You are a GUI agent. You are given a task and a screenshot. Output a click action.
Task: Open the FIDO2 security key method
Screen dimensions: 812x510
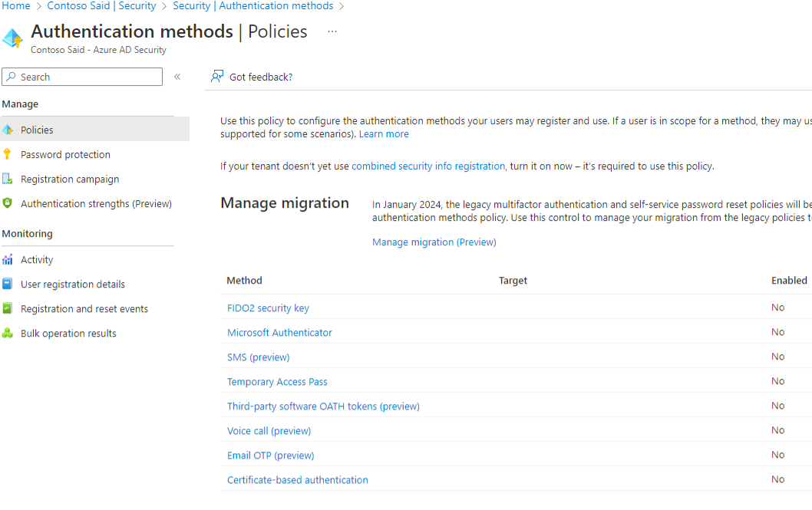coord(268,308)
